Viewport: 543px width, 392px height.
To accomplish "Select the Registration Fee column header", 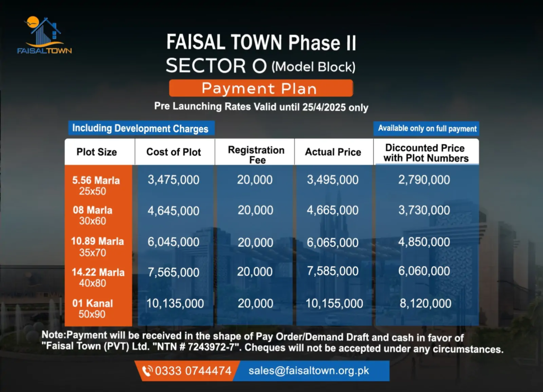I will [x=256, y=154].
